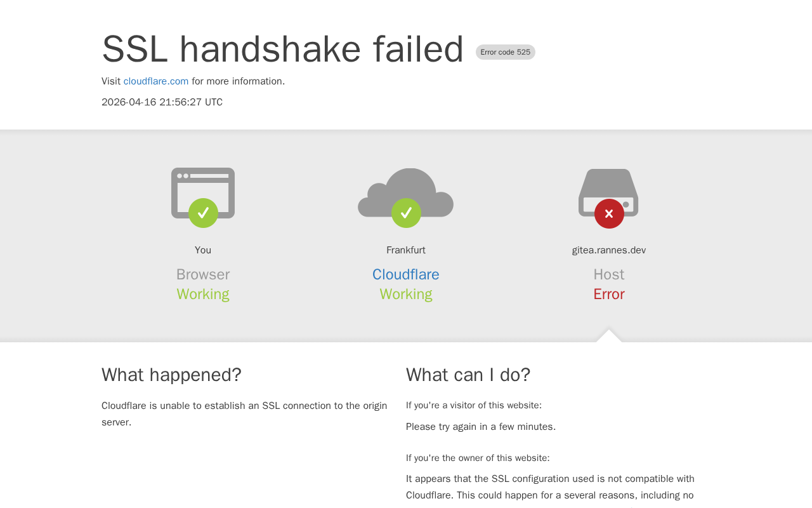
Task: Click the Frankfurt location label
Action: click(406, 250)
